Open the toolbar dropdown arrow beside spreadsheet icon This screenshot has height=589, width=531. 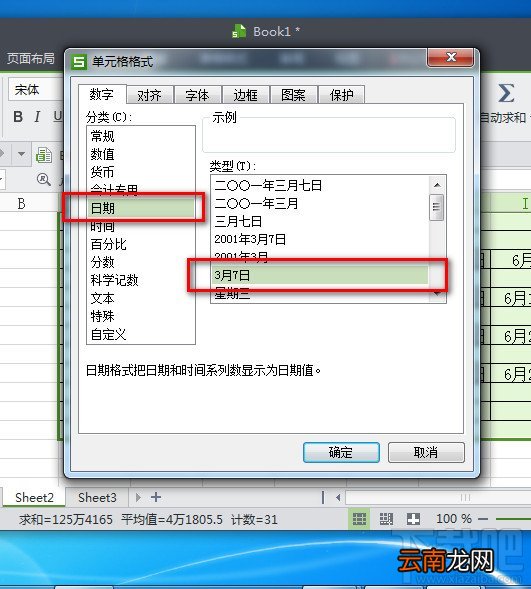21,154
